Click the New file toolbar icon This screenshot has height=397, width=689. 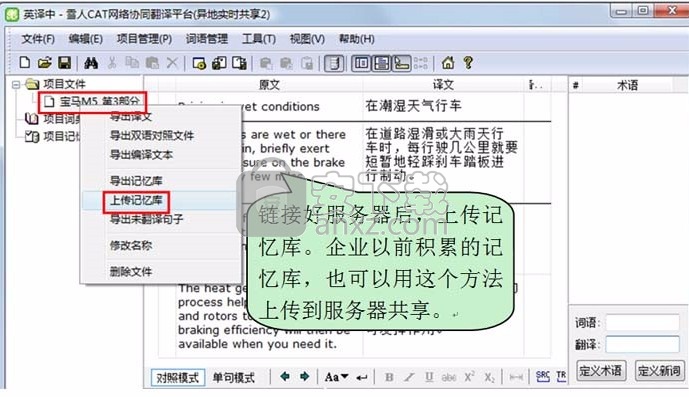(x=25, y=63)
